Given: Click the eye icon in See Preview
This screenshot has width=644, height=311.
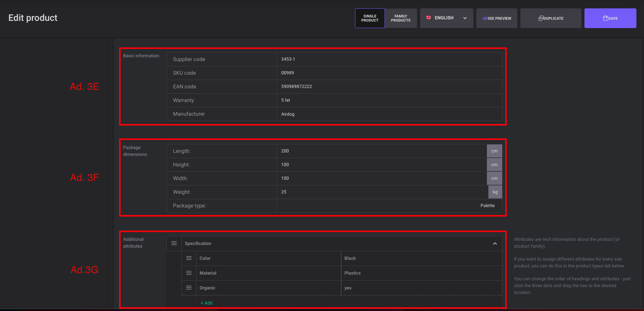Looking at the screenshot, I should tap(485, 18).
